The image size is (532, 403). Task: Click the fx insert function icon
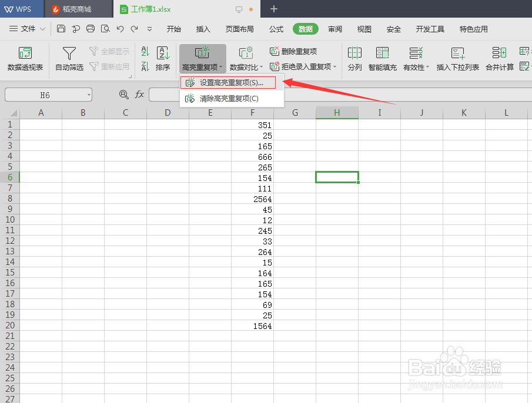coord(139,95)
